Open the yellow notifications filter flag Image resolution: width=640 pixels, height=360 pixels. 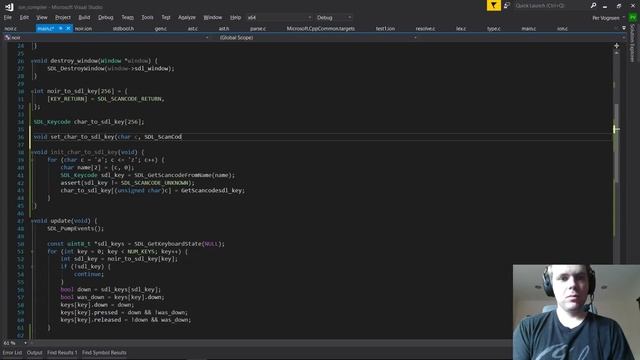(493, 5)
